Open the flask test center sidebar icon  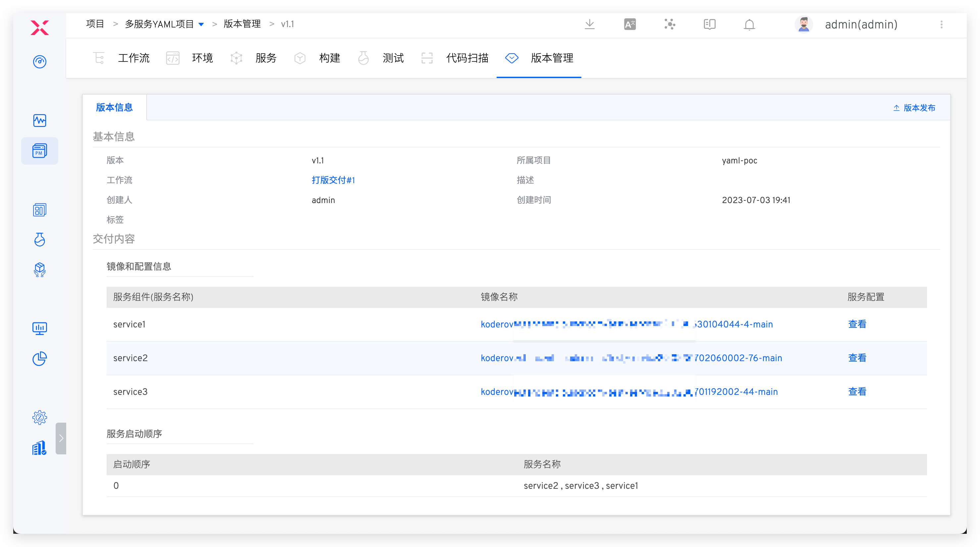40,239
